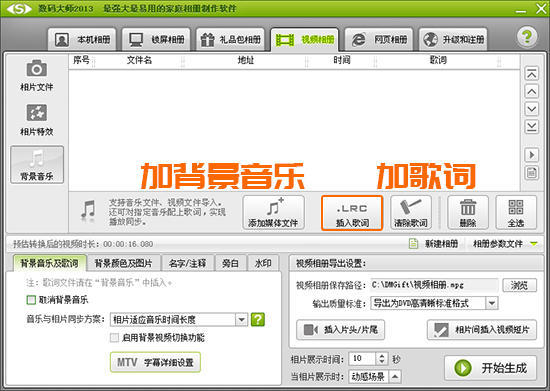Select 名字/注释 settings tab
This screenshot has width=550, height=391.
coord(187,263)
